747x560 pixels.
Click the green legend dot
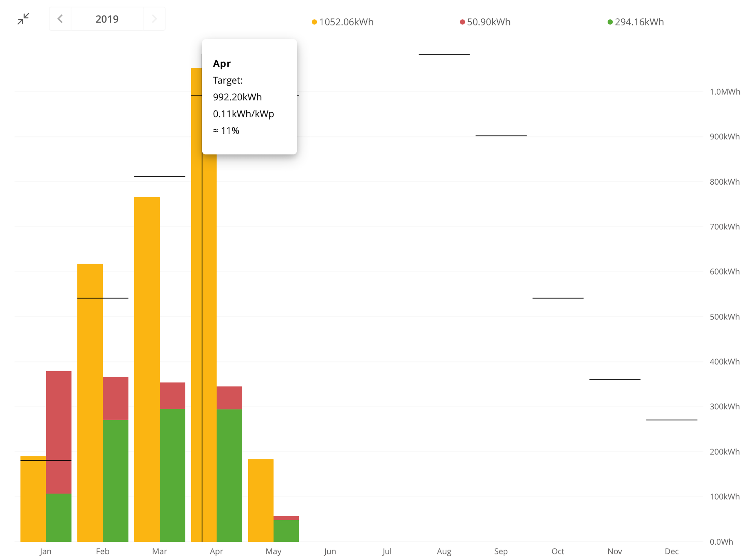pyautogui.click(x=610, y=22)
